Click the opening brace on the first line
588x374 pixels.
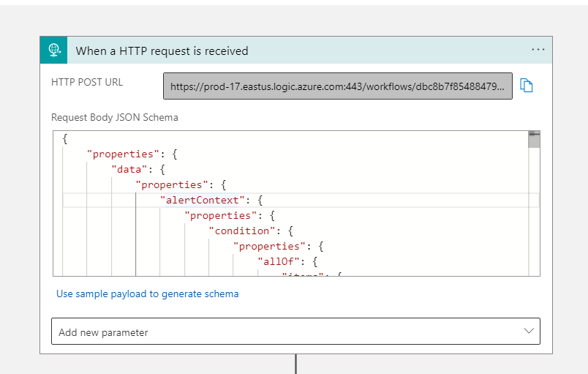tap(65, 138)
